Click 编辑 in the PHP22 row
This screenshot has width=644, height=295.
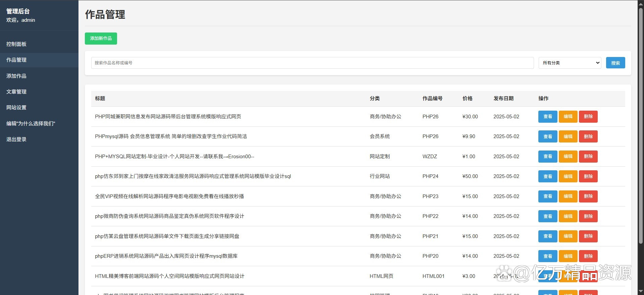[568, 216]
